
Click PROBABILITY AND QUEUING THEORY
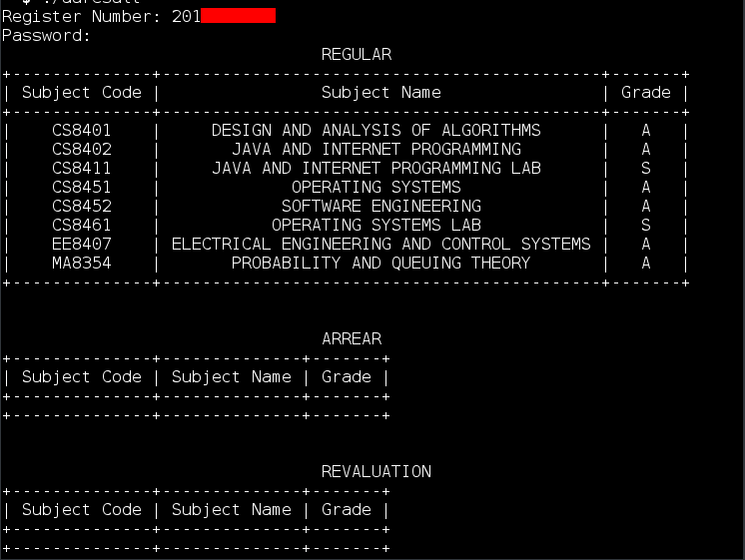[381, 264]
